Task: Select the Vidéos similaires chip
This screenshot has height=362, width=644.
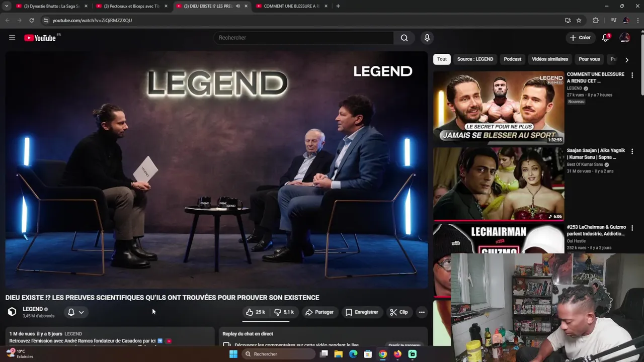Action: click(550, 59)
